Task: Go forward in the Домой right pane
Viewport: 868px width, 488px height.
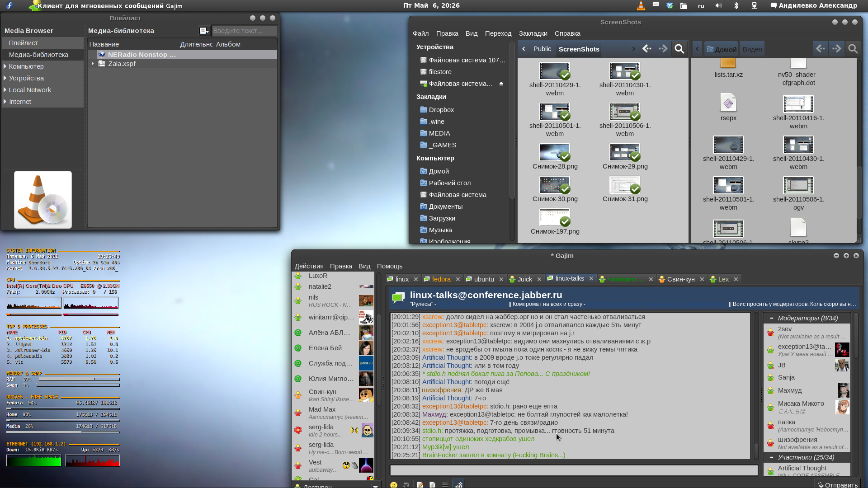Action: pyautogui.click(x=837, y=49)
